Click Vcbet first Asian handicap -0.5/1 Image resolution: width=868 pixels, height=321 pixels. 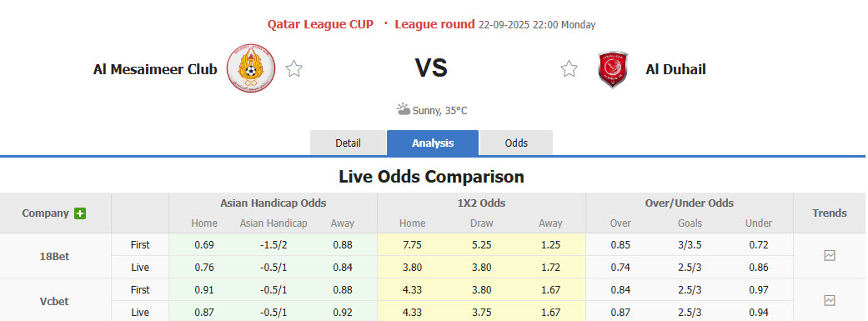[273, 289]
